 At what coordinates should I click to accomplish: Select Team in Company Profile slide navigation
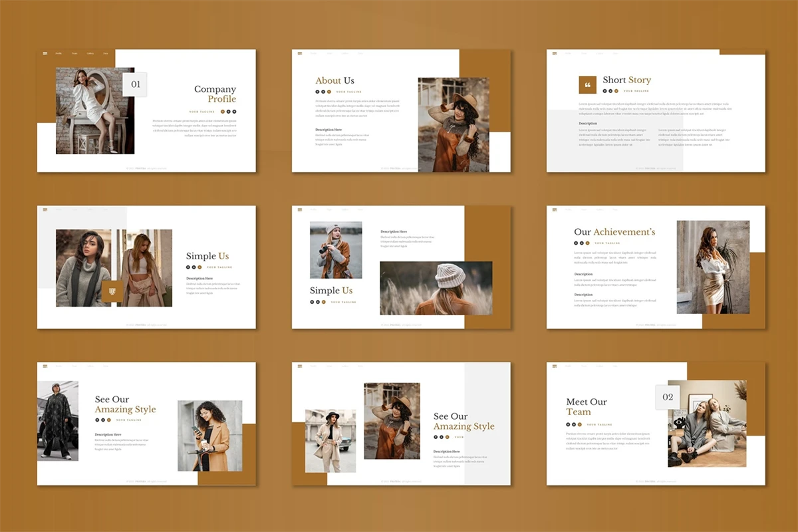[x=74, y=53]
